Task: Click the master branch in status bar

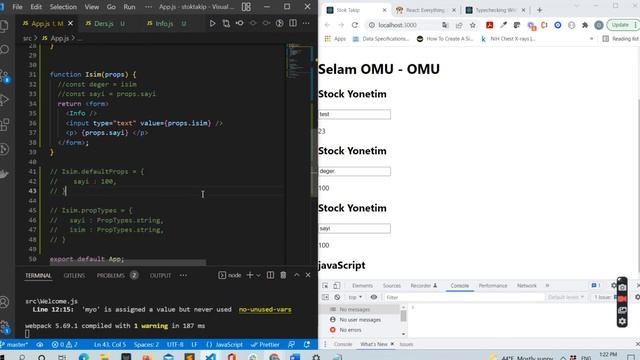Action: click(x=15, y=344)
